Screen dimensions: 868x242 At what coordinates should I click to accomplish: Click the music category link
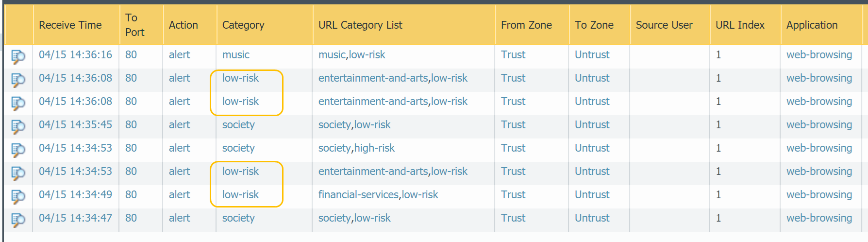[236, 55]
